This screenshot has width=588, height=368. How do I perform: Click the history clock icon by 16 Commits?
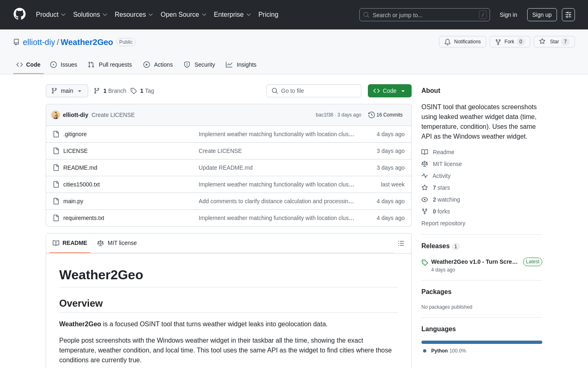coord(372,115)
